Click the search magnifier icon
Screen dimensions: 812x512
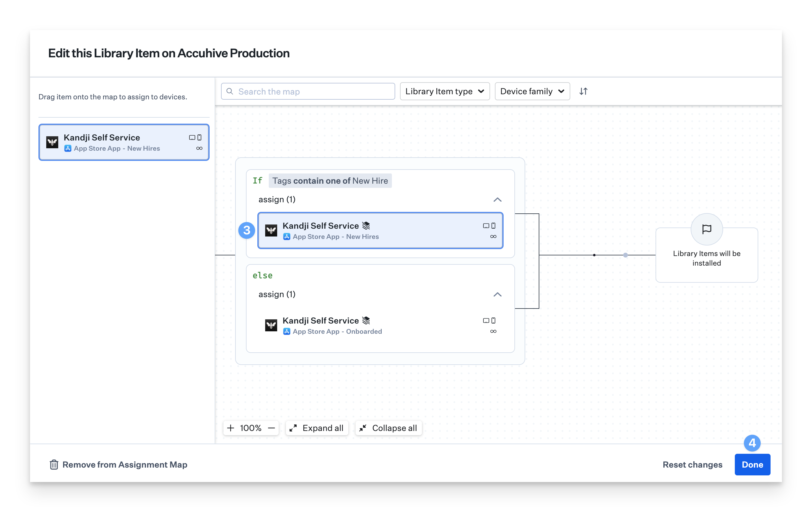tap(230, 91)
